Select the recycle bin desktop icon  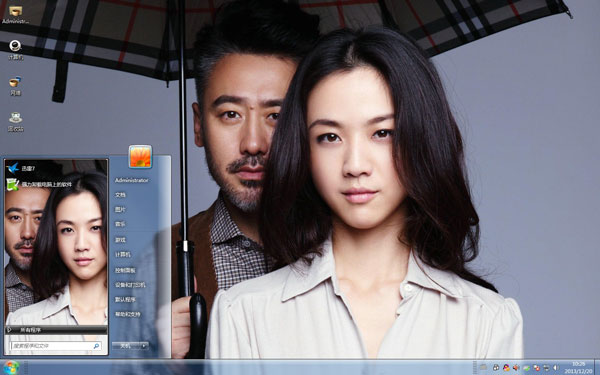coord(15,122)
